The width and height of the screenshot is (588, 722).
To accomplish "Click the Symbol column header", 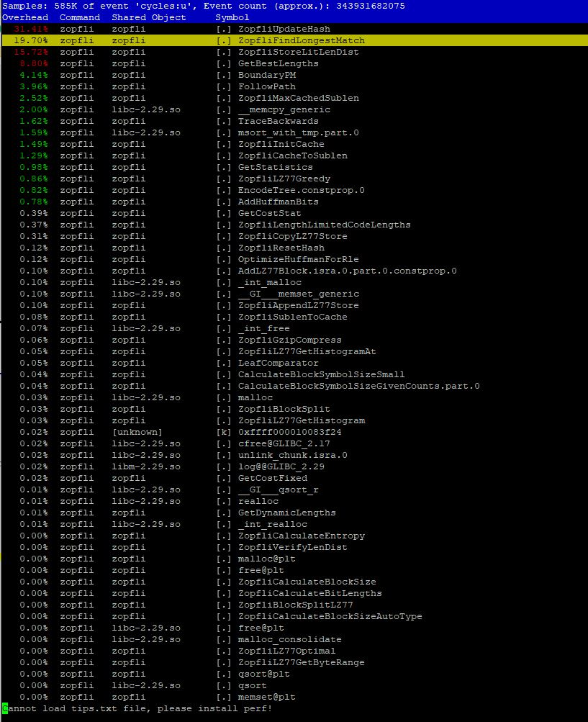I will [232, 17].
